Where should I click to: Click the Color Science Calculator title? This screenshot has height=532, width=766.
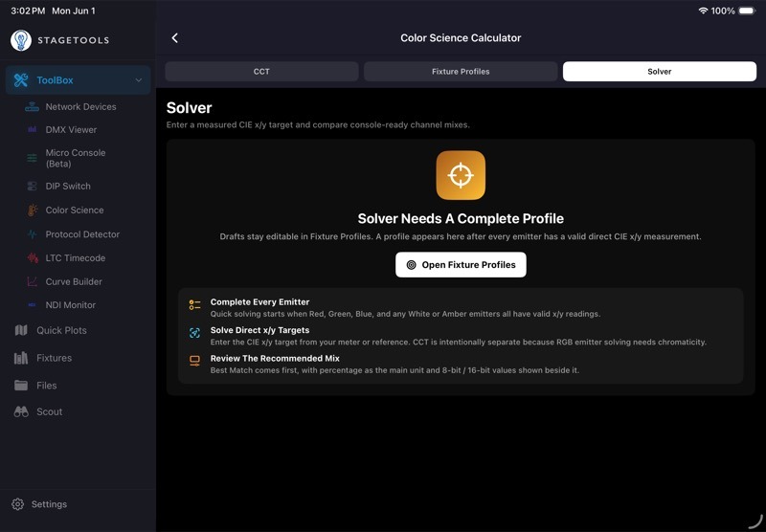click(461, 38)
